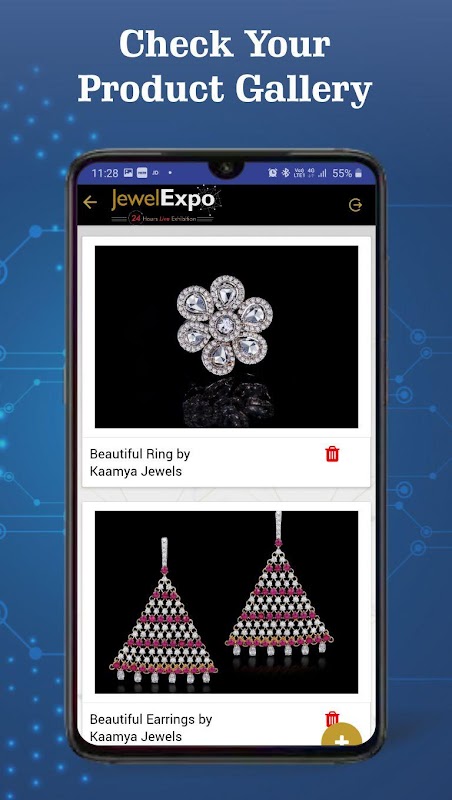Tap the Check Your Product Gallery heading
The width and height of the screenshot is (452, 800).
[225, 66]
